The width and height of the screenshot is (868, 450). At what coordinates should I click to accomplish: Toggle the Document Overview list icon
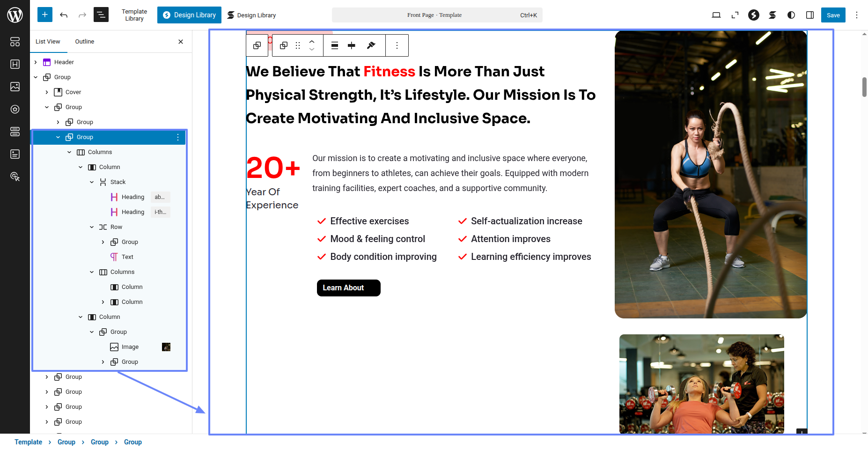coord(101,15)
